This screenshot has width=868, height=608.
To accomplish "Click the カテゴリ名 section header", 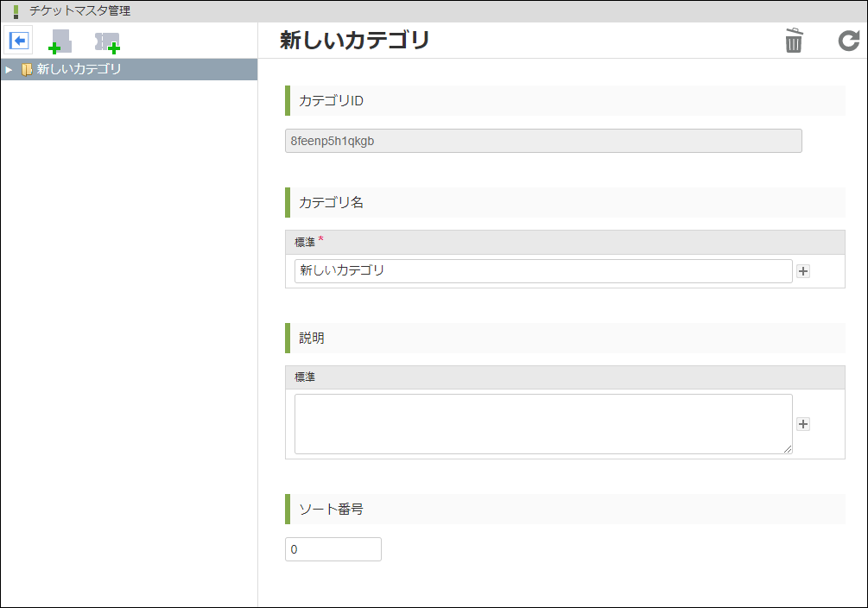I will 332,202.
